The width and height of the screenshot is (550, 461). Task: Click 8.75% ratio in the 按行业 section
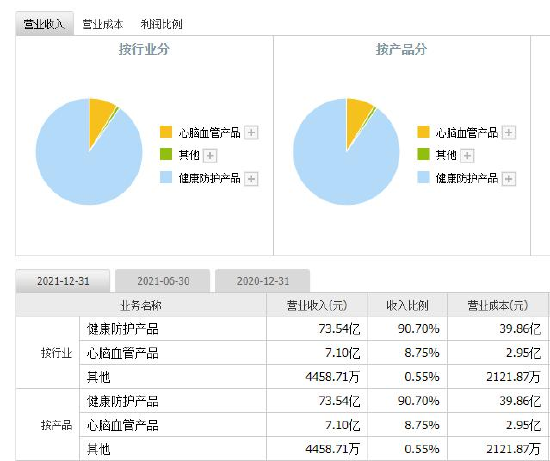(x=422, y=353)
